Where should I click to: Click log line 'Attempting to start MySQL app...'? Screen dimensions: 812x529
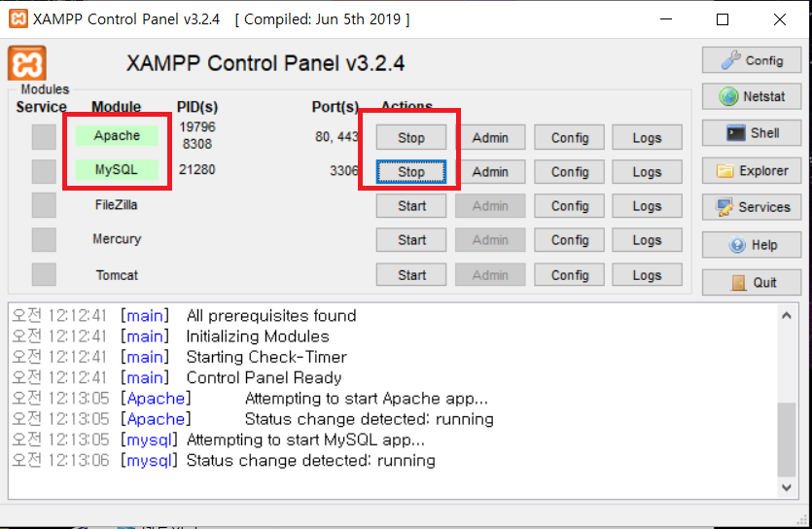[305, 440]
